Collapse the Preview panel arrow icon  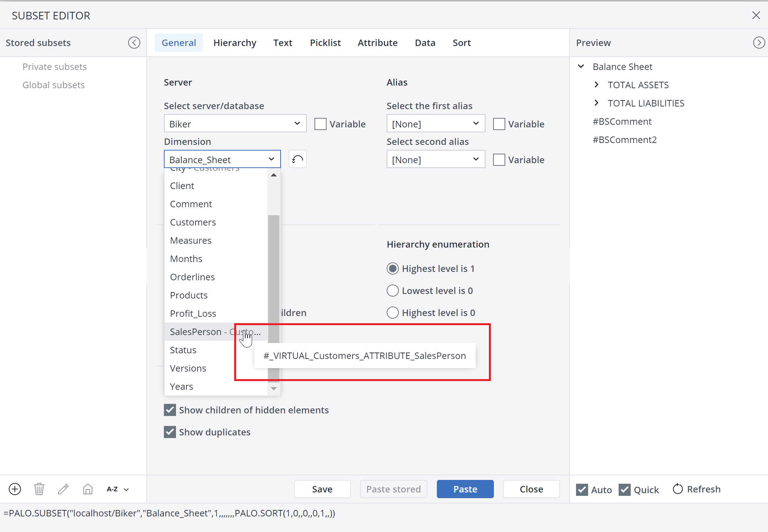(758, 43)
